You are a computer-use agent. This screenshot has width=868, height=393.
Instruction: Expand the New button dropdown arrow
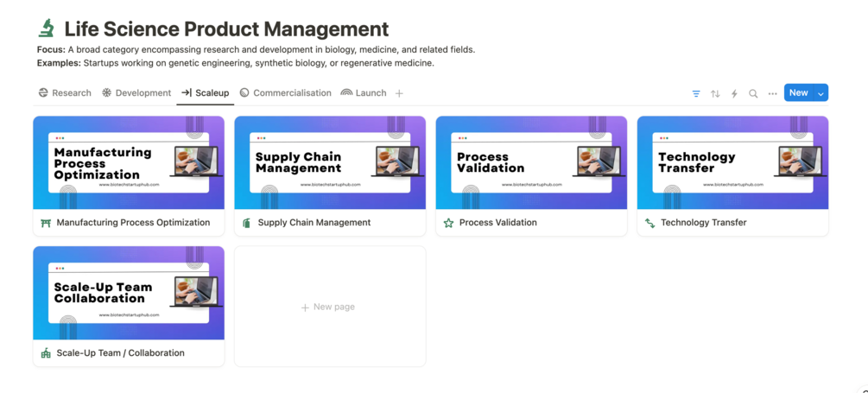click(820, 93)
